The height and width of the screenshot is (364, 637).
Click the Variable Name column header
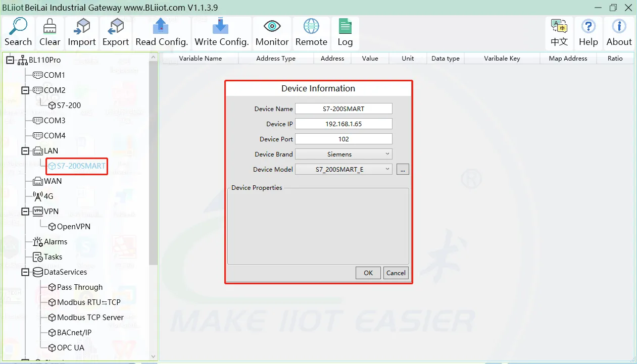click(x=200, y=59)
